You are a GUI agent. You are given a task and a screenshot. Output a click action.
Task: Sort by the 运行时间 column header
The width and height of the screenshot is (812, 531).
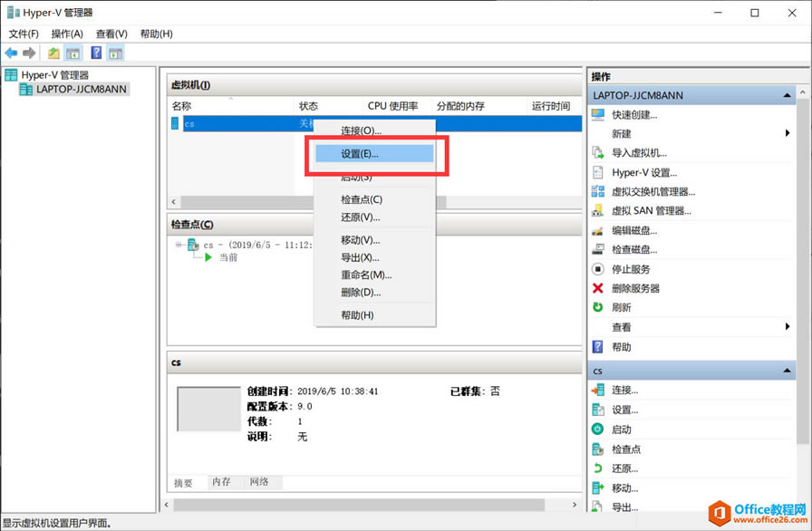[x=554, y=106]
